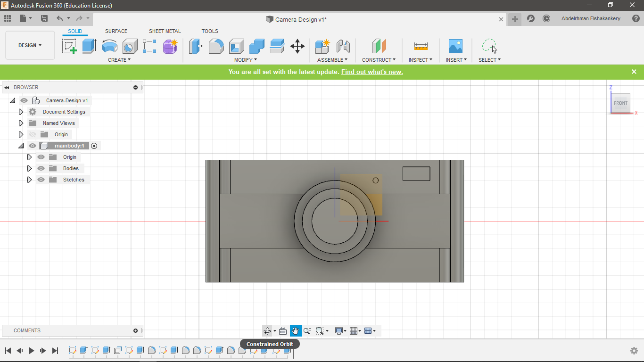Image resolution: width=644 pixels, height=362 pixels.
Task: Select the Combine tool
Action: (257, 46)
